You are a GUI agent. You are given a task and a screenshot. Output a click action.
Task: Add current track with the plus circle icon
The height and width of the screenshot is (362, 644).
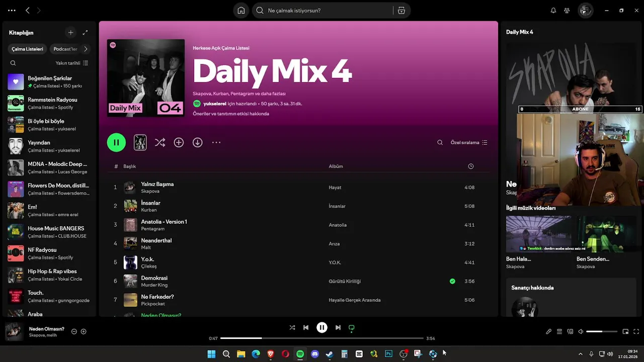(84, 331)
